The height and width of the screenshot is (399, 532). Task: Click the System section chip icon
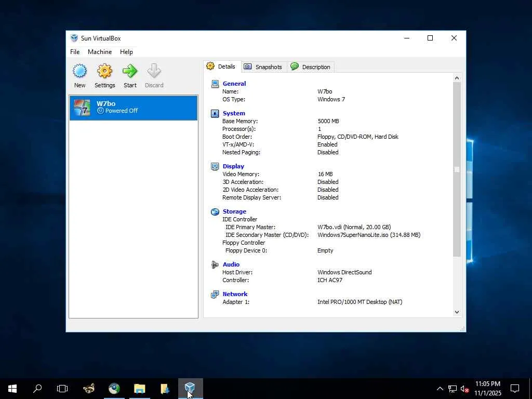point(215,113)
